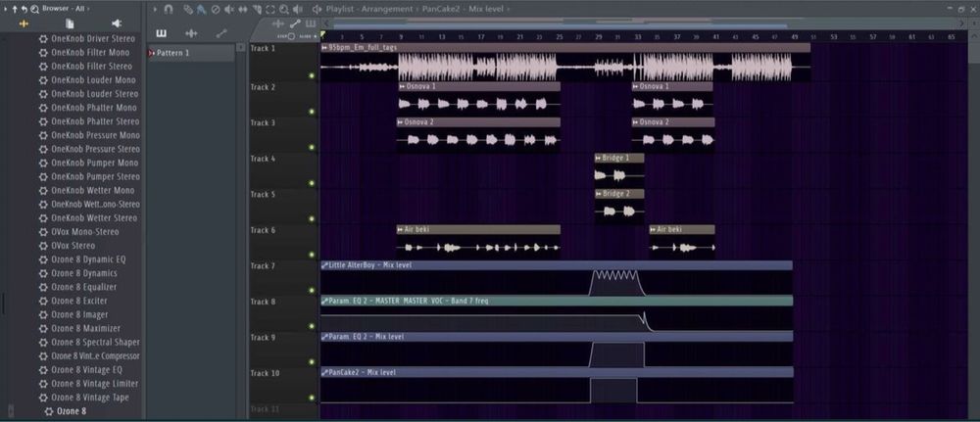The width and height of the screenshot is (980, 422).
Task: Click the horizontal scrollbar right arrow
Action: 962,23
